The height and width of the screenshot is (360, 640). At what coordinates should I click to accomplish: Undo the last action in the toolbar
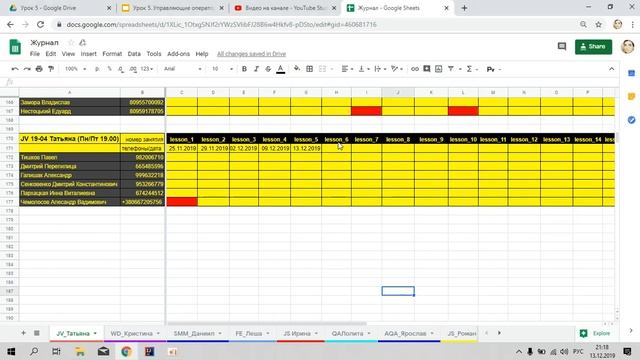point(15,69)
